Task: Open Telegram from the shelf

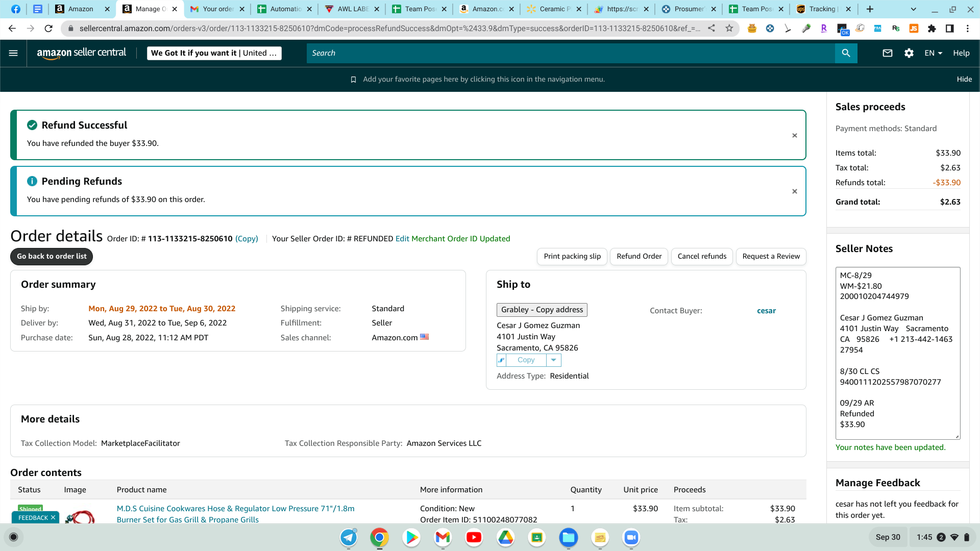Action: point(349,537)
